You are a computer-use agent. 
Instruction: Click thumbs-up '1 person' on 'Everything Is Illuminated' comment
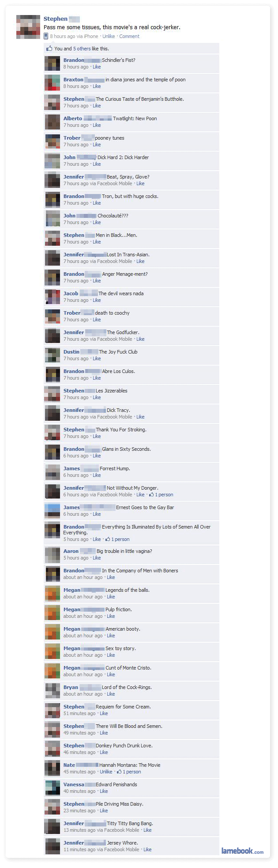pos(117,539)
